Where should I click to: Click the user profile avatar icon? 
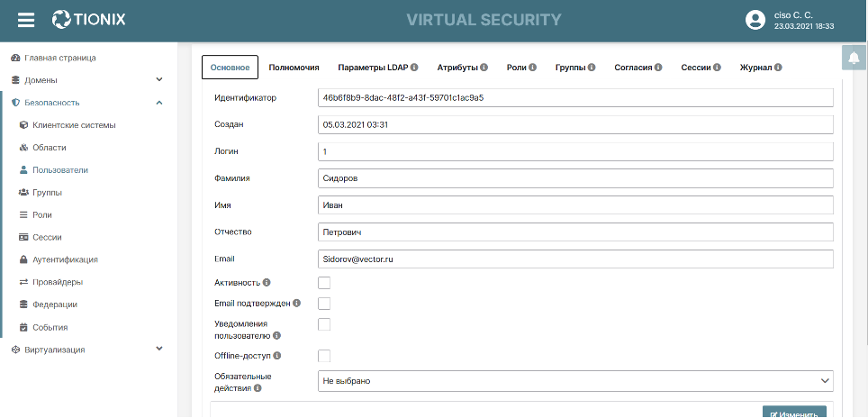[755, 20]
